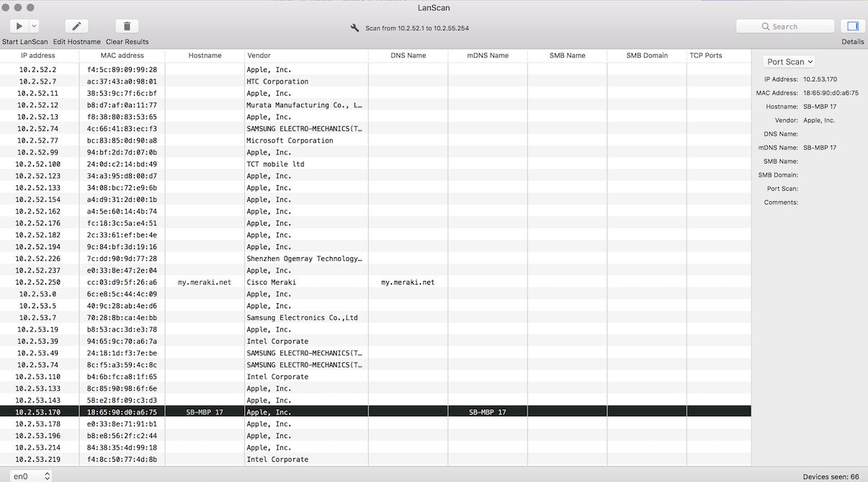Sort by TCP Ports column header

[718, 55]
